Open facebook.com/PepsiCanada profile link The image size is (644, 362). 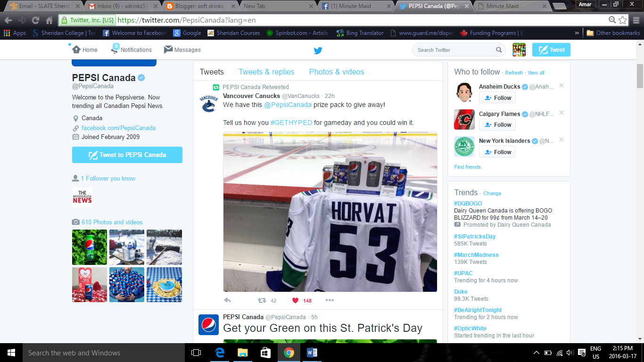[x=118, y=128]
